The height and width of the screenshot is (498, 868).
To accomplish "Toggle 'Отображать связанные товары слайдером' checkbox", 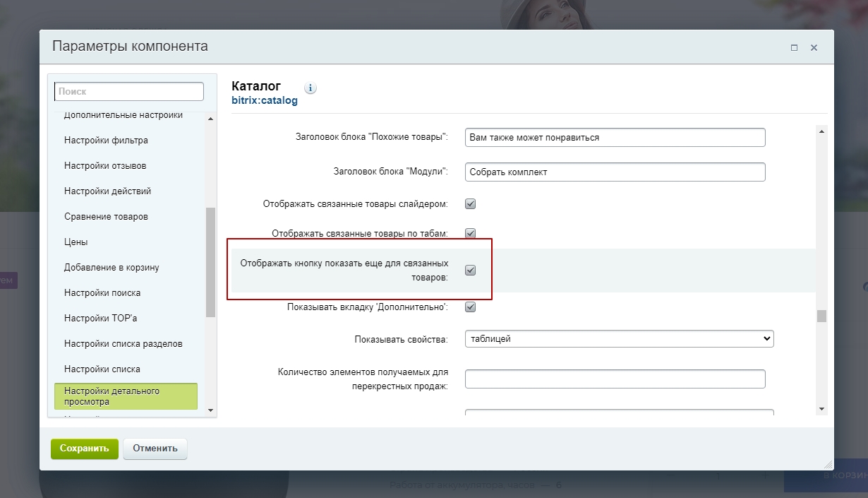I will pos(471,204).
